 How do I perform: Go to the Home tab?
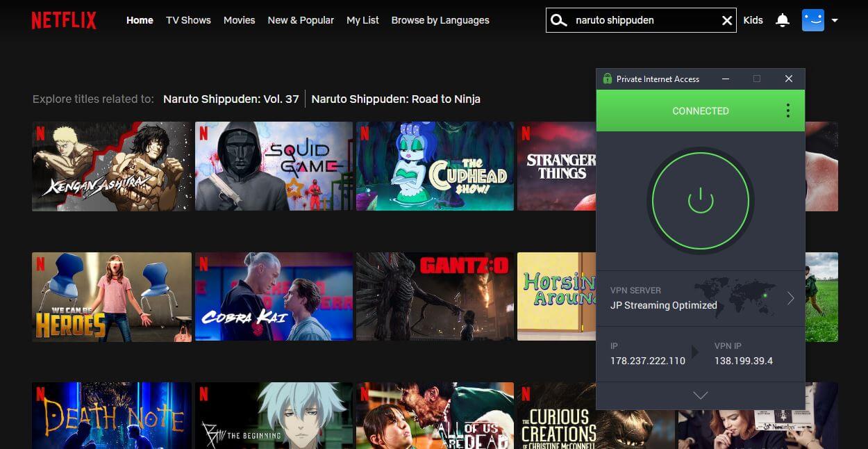pyautogui.click(x=140, y=20)
